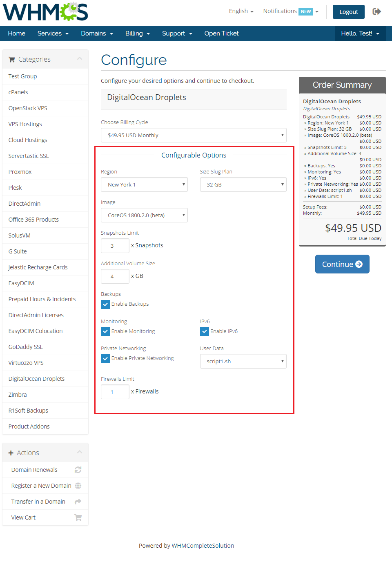This screenshot has height=562, width=392.
Task: Click the Snapshots Limit input field
Action: coord(115,246)
